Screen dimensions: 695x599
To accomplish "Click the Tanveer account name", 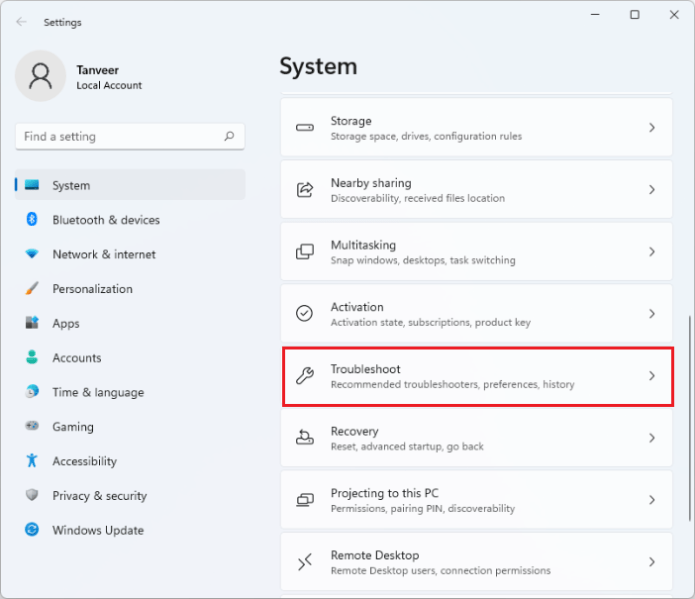I will tap(98, 70).
